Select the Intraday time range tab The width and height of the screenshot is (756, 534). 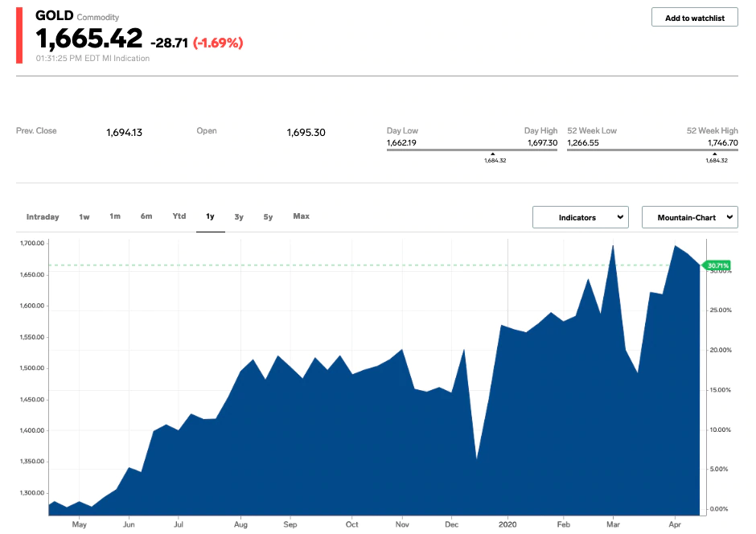click(43, 217)
